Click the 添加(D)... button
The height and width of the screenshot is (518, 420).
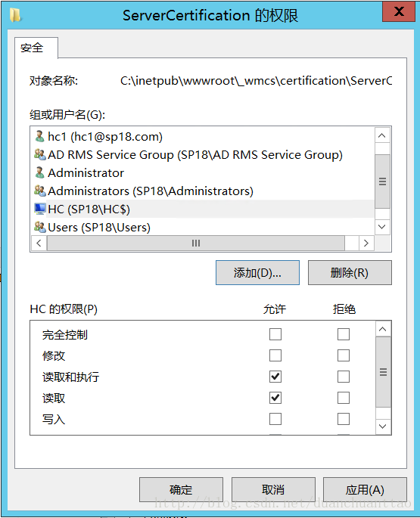(257, 272)
